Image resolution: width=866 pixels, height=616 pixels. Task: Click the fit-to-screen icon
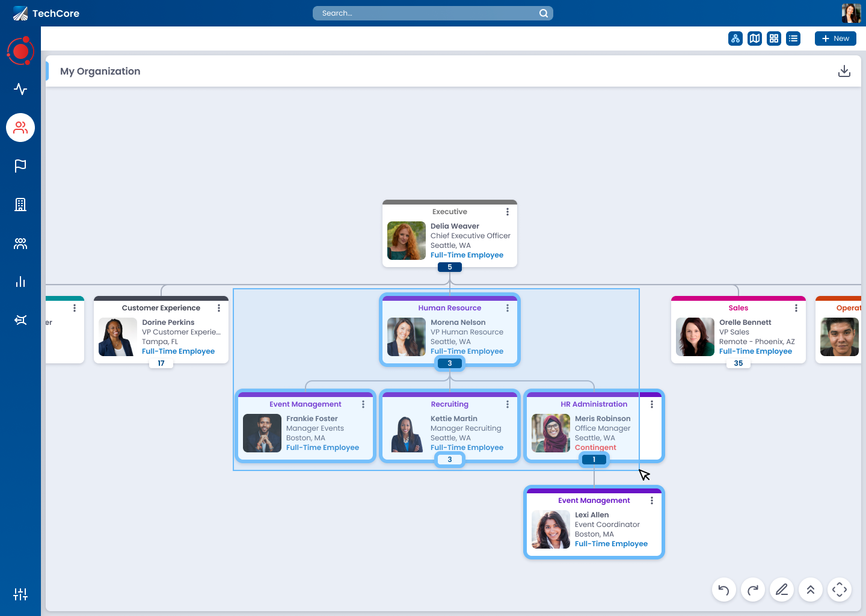click(839, 590)
